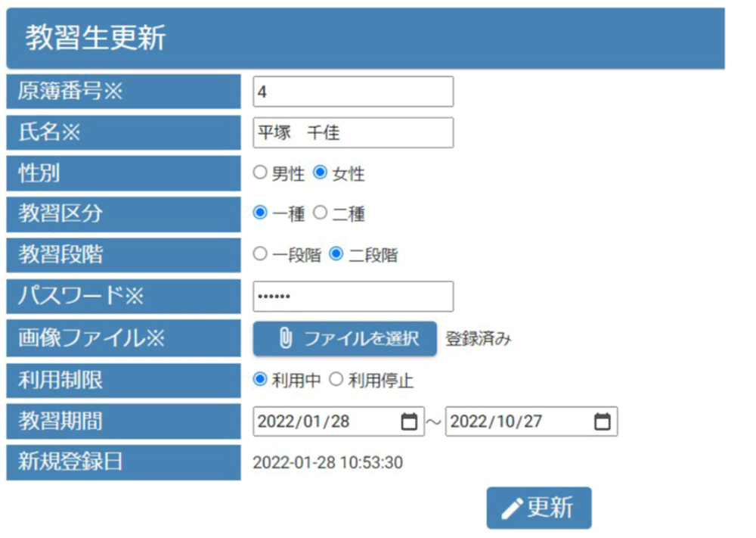This screenshot has width=756, height=538.
Task: Choose 一種 for 教習区分
Action: pos(261,214)
